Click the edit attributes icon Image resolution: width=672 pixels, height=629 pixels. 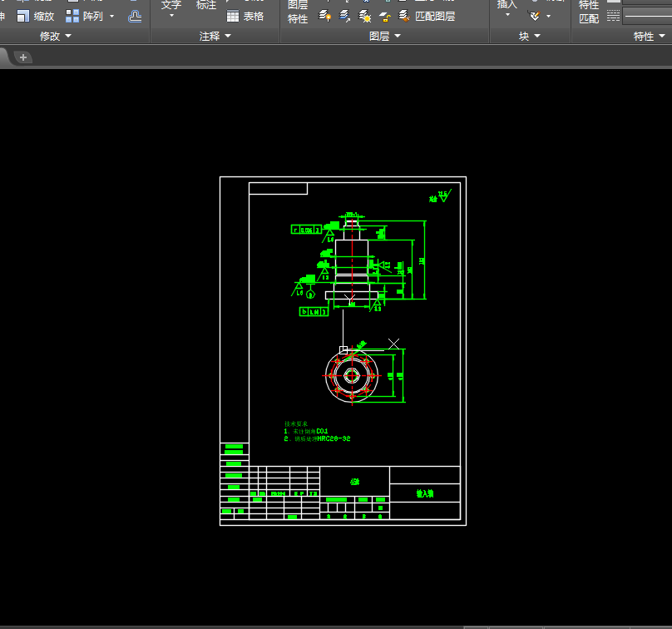pyautogui.click(x=535, y=17)
